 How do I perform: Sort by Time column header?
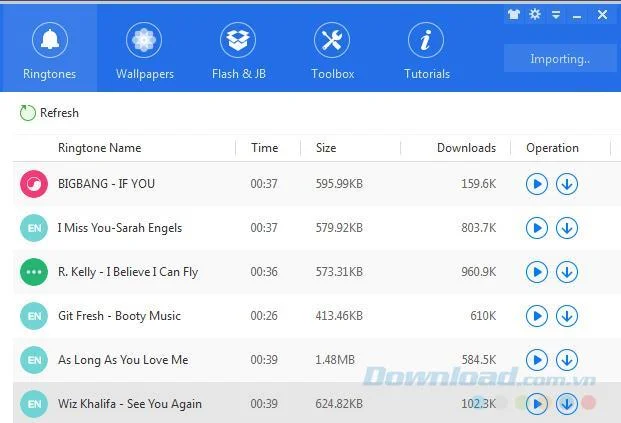265,148
